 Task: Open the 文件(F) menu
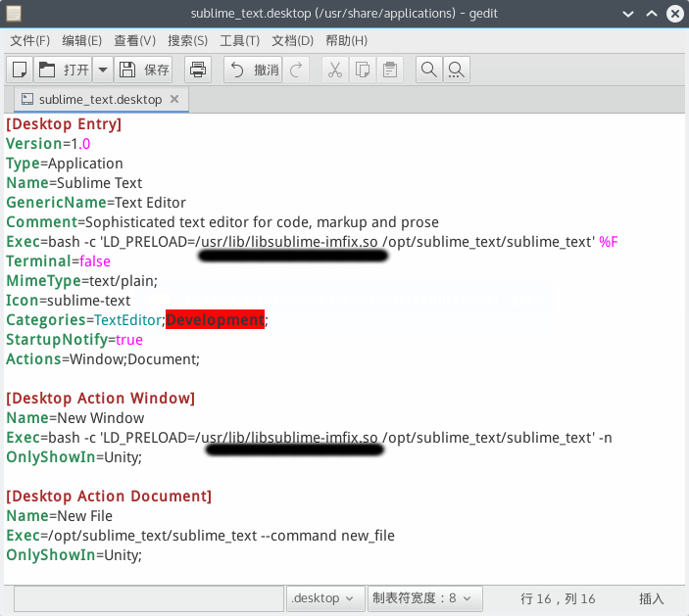point(29,41)
